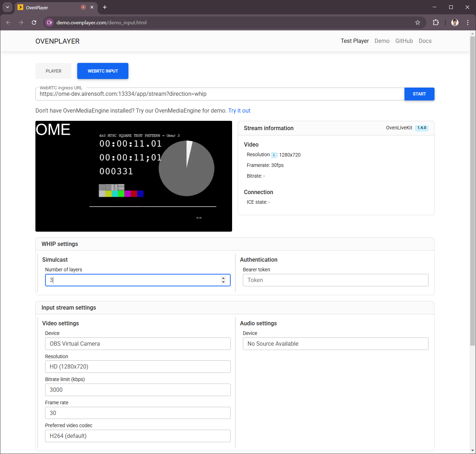Open the Test Player nav link

pos(355,41)
